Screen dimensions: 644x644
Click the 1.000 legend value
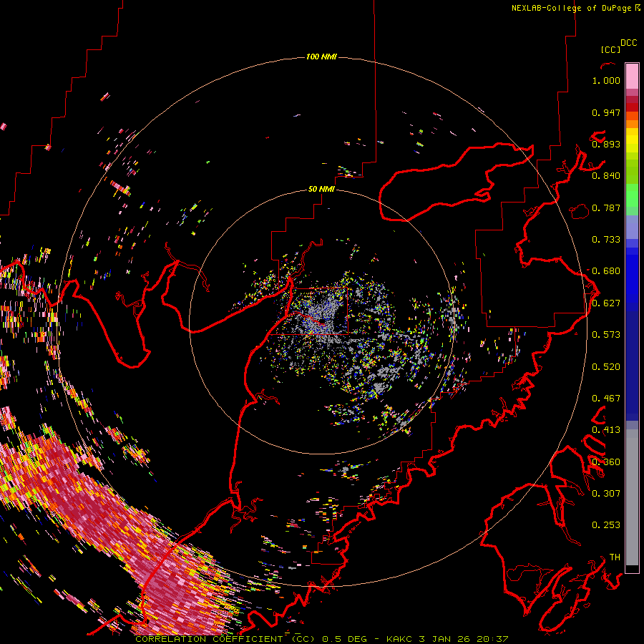[x=606, y=80]
